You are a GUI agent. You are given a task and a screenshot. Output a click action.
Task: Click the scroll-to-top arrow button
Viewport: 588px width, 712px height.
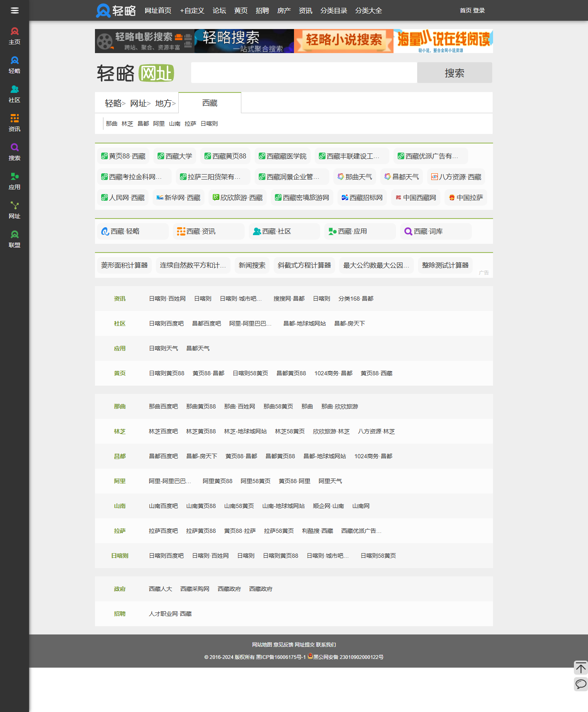tap(581, 668)
